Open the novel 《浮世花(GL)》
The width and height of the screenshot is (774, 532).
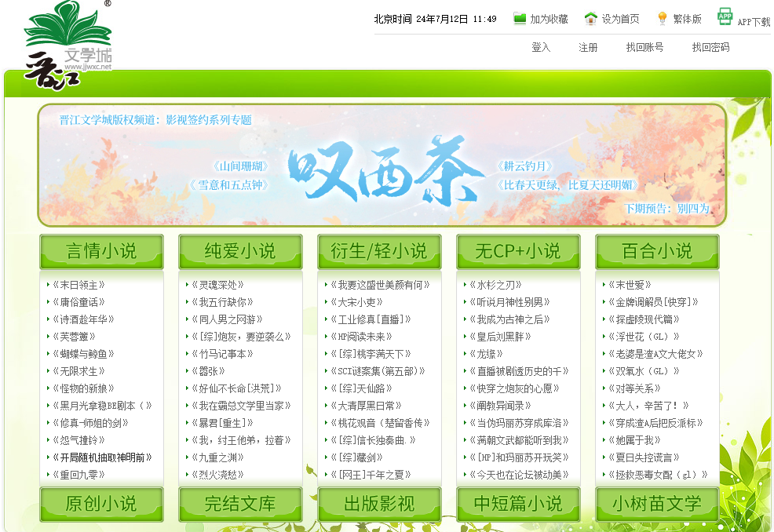pyautogui.click(x=644, y=337)
